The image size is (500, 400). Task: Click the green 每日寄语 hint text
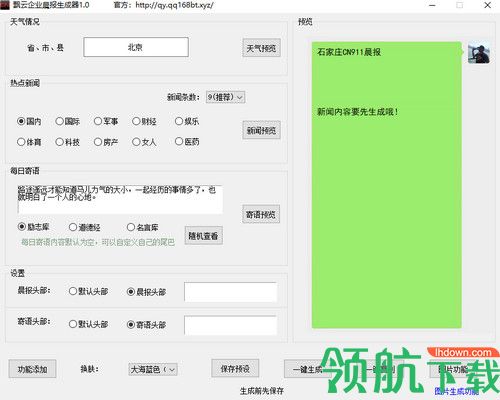pyautogui.click(x=98, y=242)
